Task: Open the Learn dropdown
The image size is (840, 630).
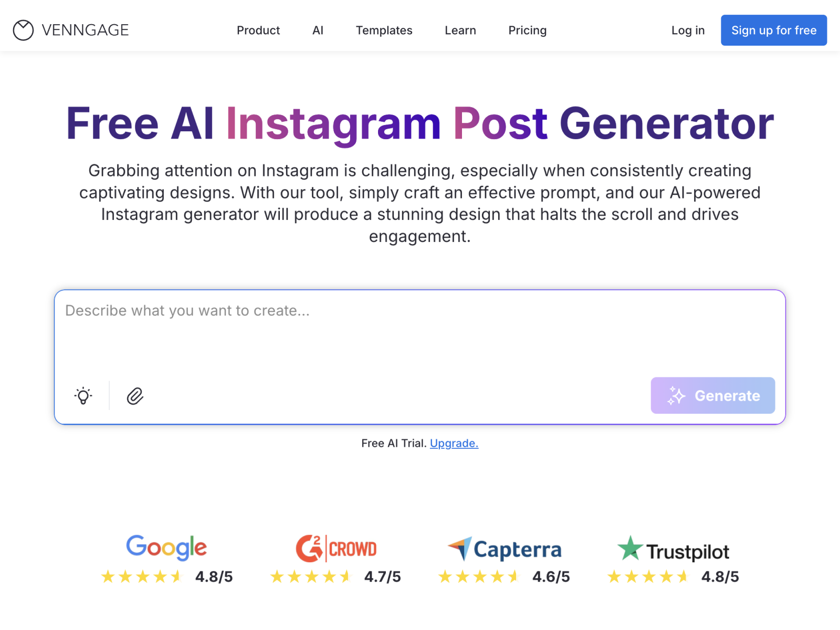Action: (460, 30)
